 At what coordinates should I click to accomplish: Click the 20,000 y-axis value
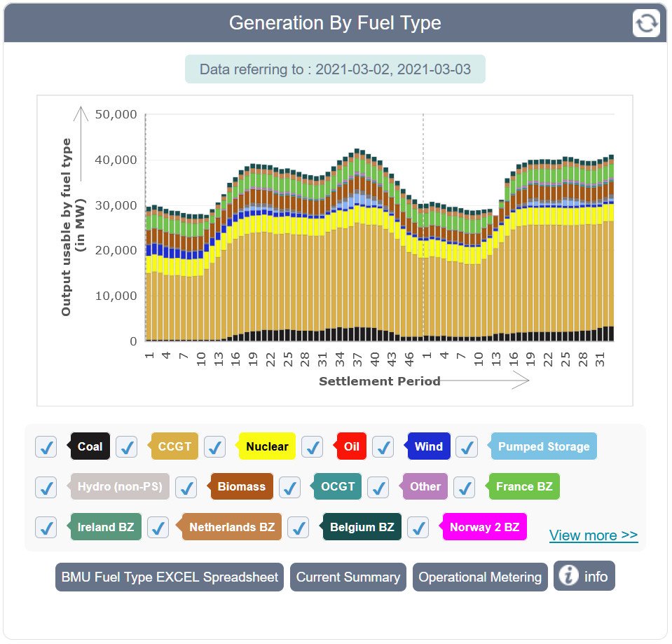[x=116, y=250]
